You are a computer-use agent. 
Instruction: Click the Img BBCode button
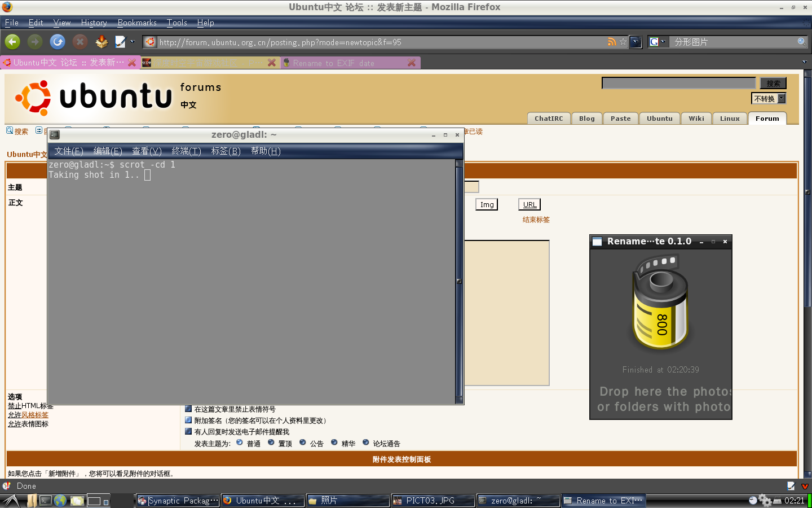coord(487,204)
